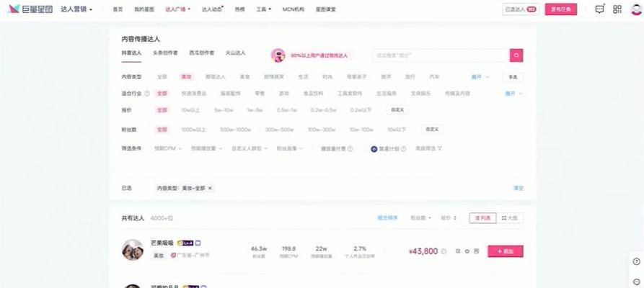This screenshot has width=644, height=288.
Task: Add 芒果呗呗 with the 添加 button
Action: pos(506,251)
